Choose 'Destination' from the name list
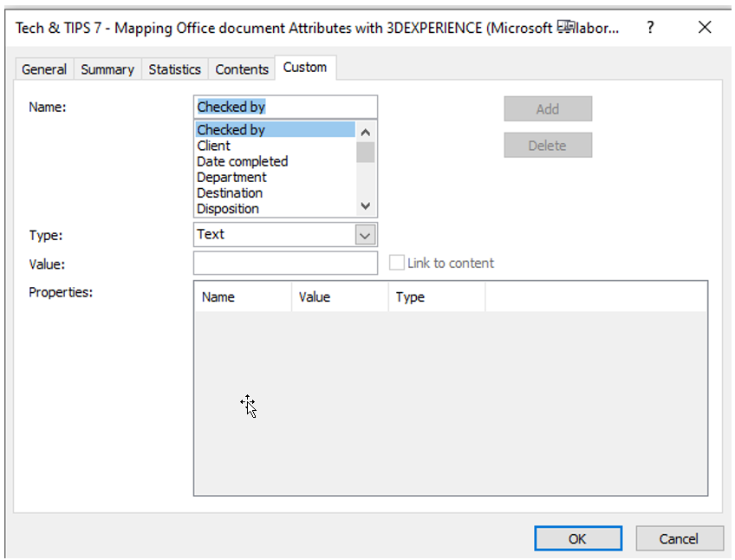The height and width of the screenshot is (560, 735). pyautogui.click(x=275, y=192)
